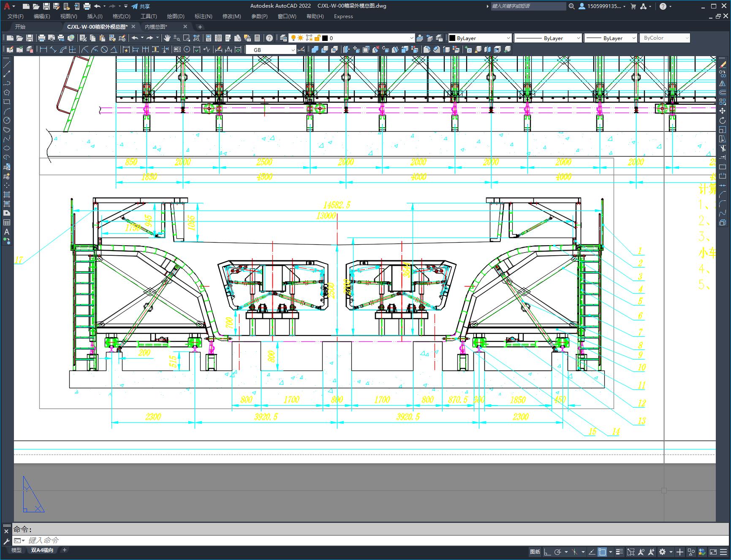Image resolution: width=731 pixels, height=560 pixels.
Task: Open the Layer Properties manager icon
Action: point(283,38)
